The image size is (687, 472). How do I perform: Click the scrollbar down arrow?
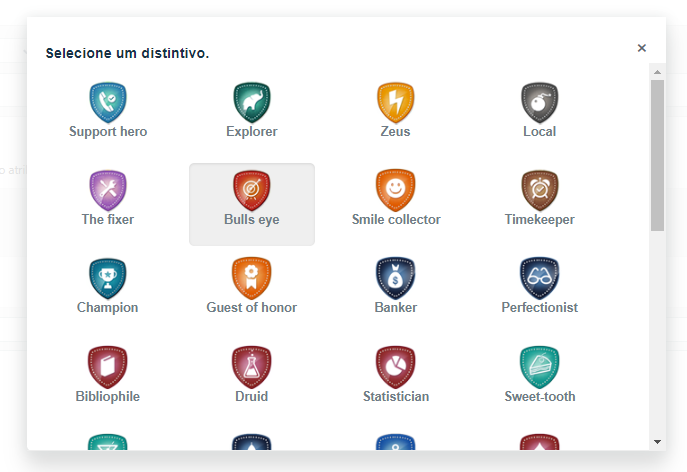[x=657, y=442]
